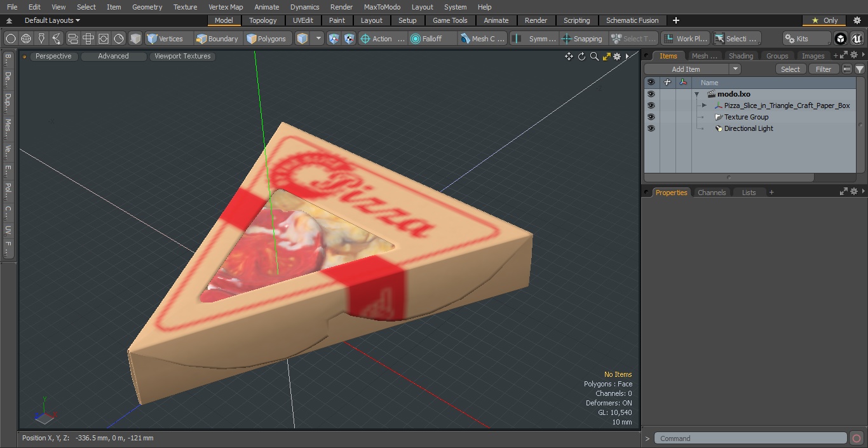Click the orange cube items mode icon
868x448 pixels.
pos(302,39)
